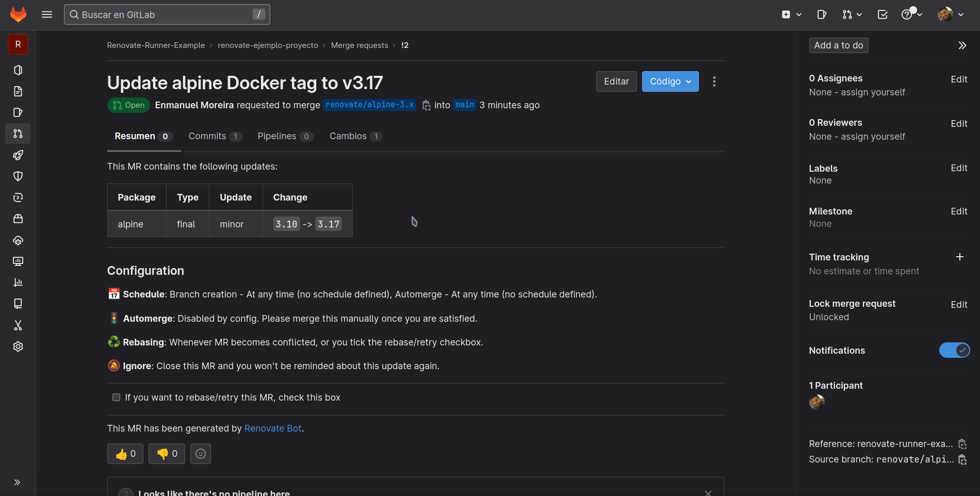
Task: Open project overview from the R avatar
Action: tap(18, 44)
